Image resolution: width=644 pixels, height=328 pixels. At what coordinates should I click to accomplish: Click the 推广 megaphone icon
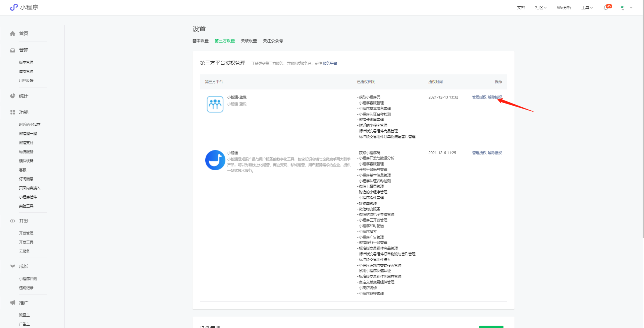(x=13, y=303)
